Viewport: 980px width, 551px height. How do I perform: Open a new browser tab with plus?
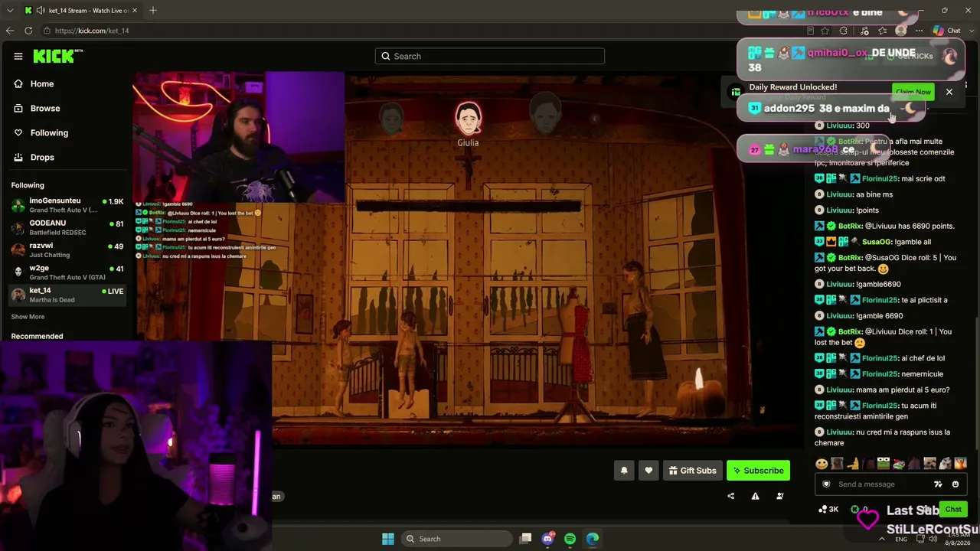[153, 10]
